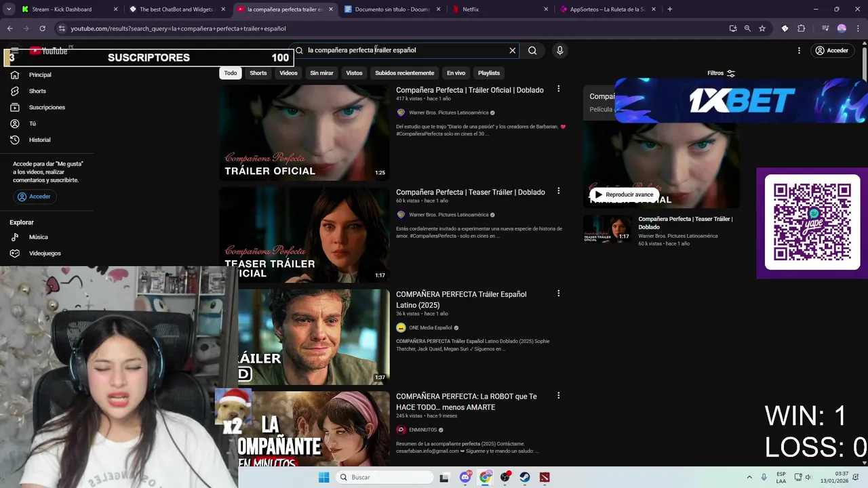Click the browser address bar URL

point(178,28)
